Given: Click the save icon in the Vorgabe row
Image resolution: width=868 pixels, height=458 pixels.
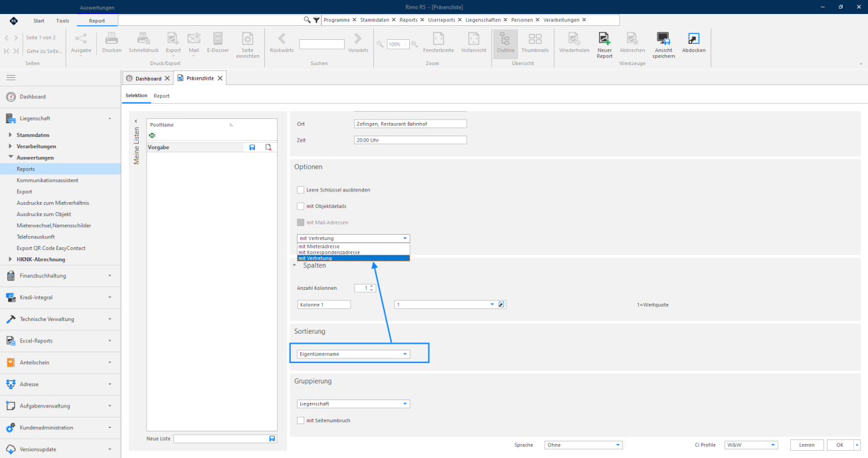Looking at the screenshot, I should [252, 148].
